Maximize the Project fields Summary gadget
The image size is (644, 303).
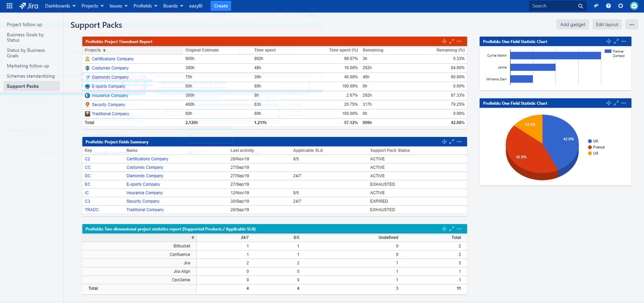coord(451,142)
